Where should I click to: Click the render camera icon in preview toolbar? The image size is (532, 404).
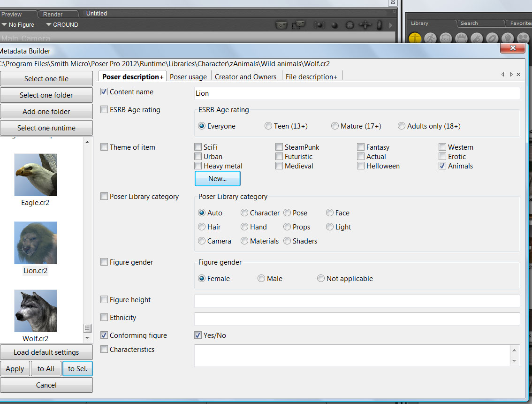[x=281, y=25]
